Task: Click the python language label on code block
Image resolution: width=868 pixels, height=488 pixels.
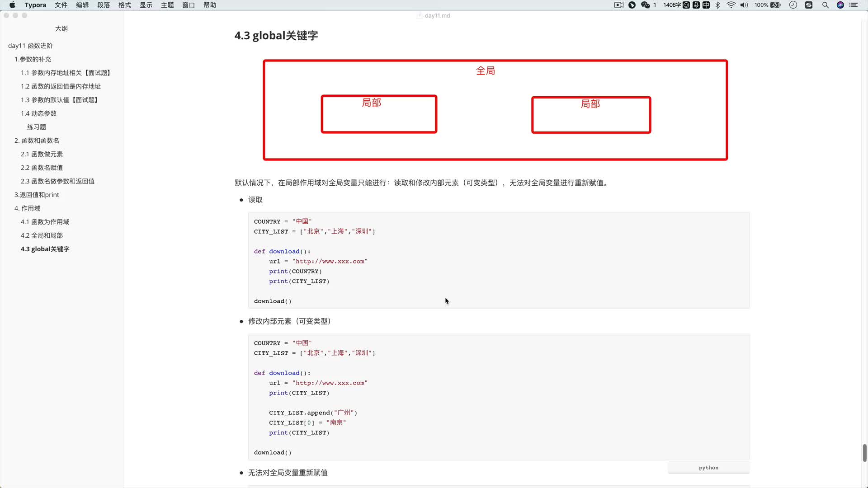Action: click(708, 468)
